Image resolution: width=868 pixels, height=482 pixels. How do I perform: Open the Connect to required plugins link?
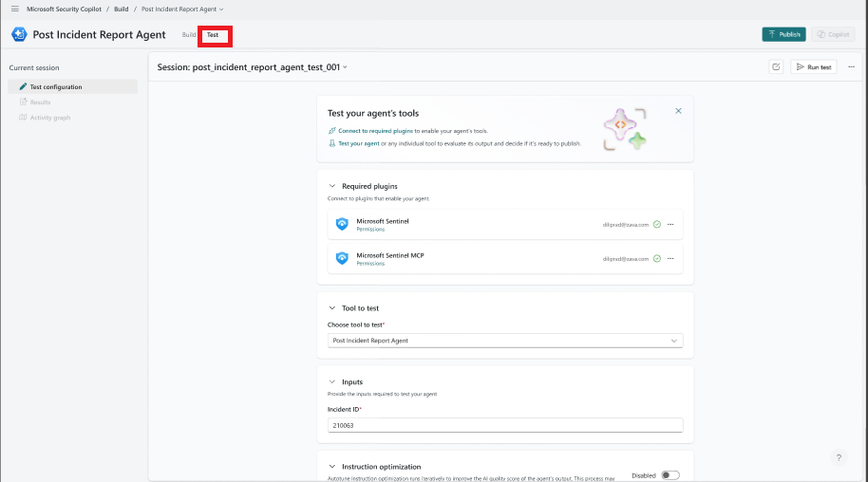point(375,131)
